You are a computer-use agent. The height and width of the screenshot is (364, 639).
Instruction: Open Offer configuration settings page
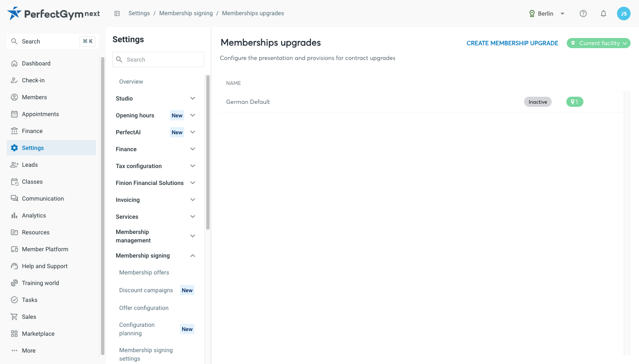[144, 308]
